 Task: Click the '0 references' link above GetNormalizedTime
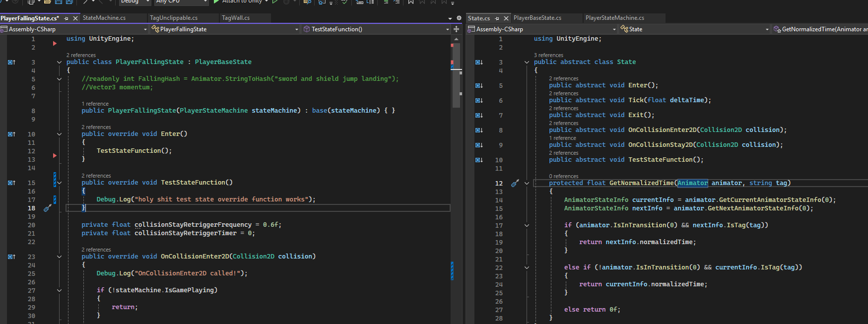[x=564, y=176]
